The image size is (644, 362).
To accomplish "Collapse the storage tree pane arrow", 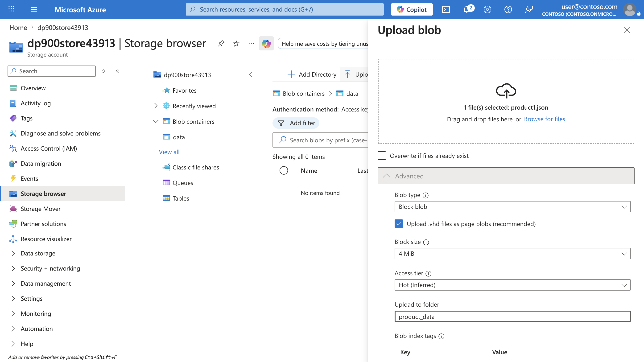I will tap(251, 74).
